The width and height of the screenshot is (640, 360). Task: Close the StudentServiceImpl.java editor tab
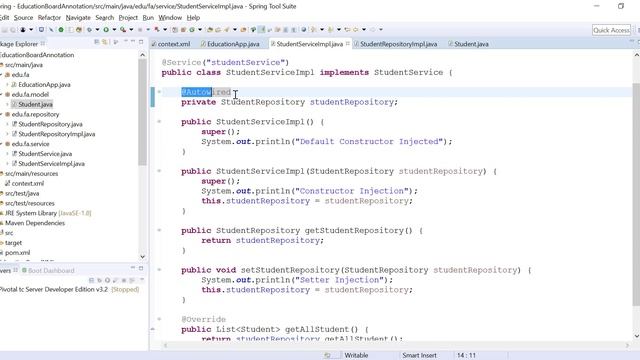(x=348, y=43)
